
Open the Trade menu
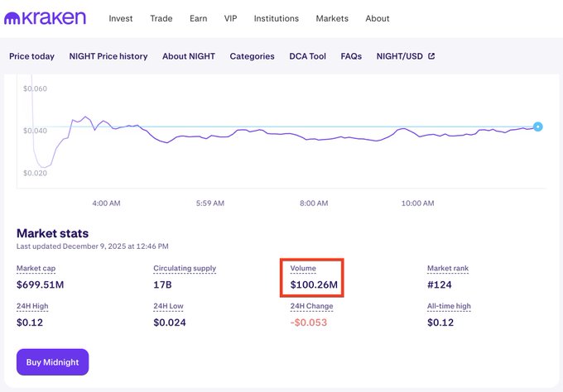[161, 18]
